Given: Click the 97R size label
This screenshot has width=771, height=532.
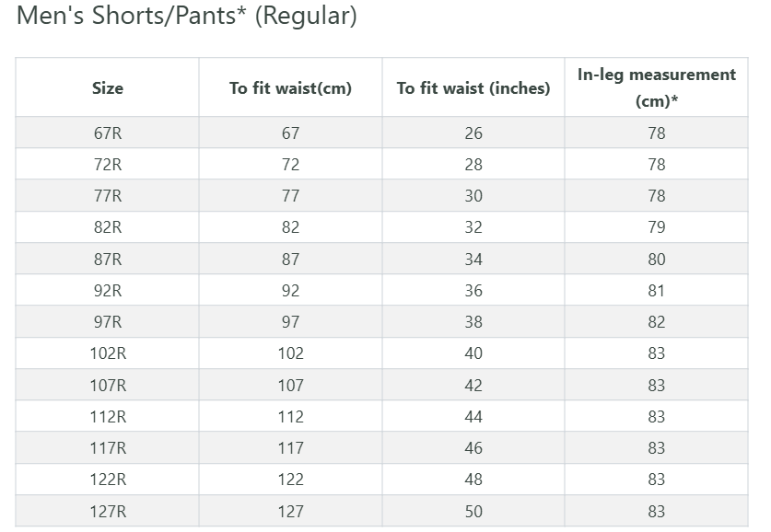Looking at the screenshot, I should point(107,322).
